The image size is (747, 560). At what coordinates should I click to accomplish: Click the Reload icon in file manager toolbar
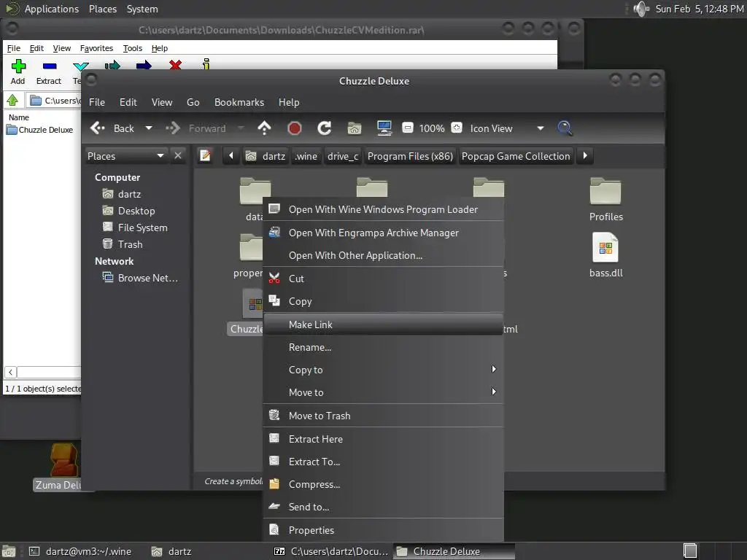coord(325,128)
